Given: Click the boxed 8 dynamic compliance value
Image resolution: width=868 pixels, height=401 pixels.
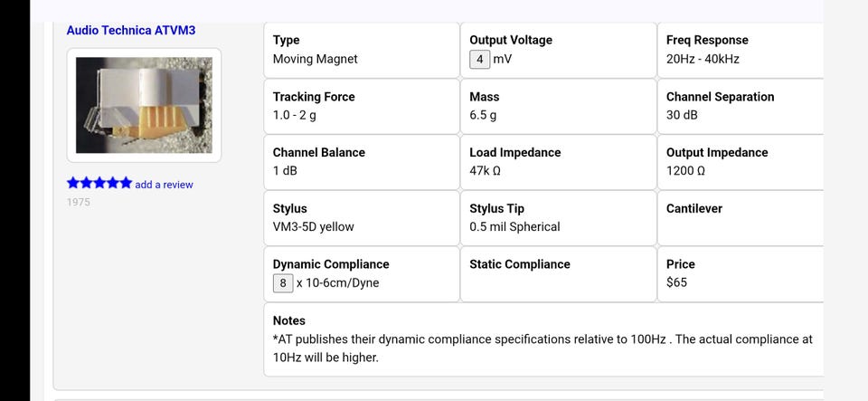Looking at the screenshot, I should (x=283, y=283).
